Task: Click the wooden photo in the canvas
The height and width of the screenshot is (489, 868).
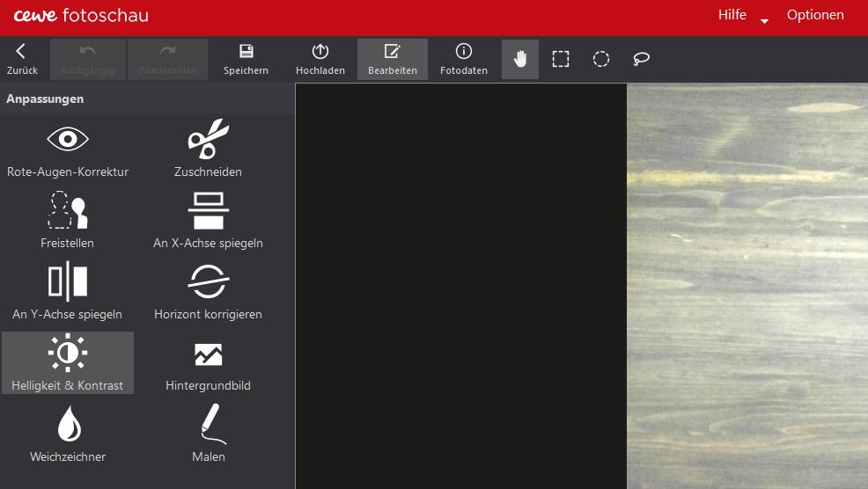Action: click(x=747, y=286)
